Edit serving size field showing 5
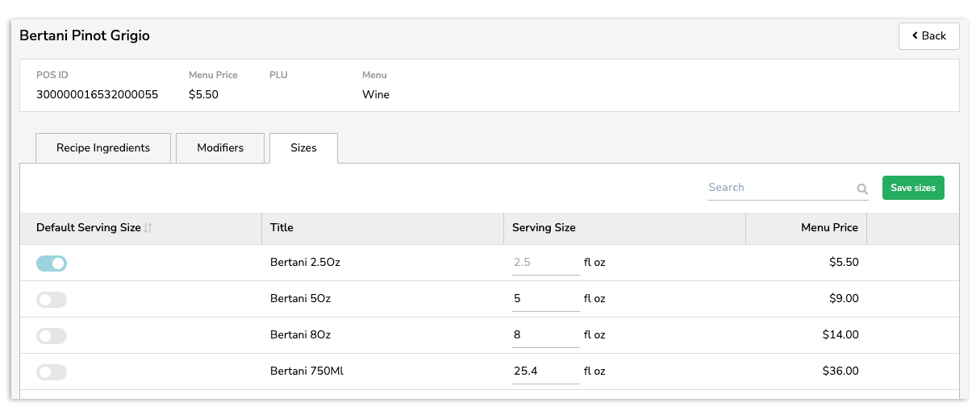 (545, 299)
